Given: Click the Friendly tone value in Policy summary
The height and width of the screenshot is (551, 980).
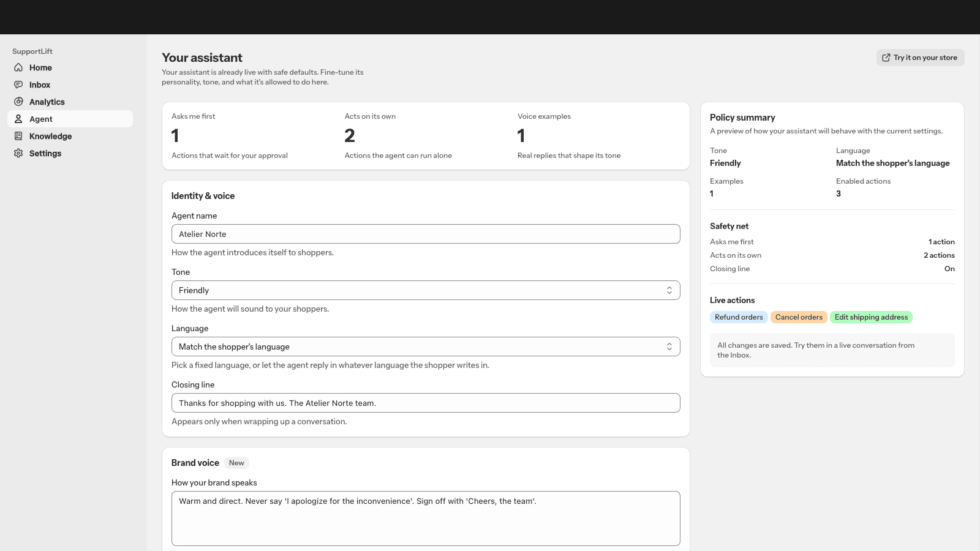Looking at the screenshot, I should [725, 163].
